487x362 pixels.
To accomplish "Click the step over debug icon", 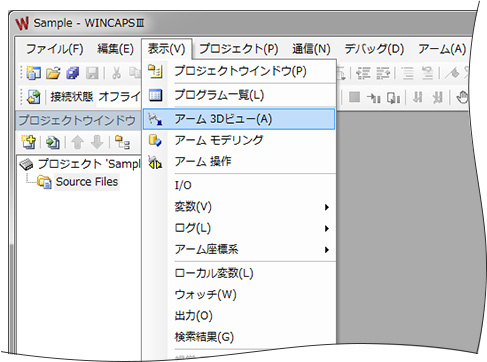I will point(394,98).
